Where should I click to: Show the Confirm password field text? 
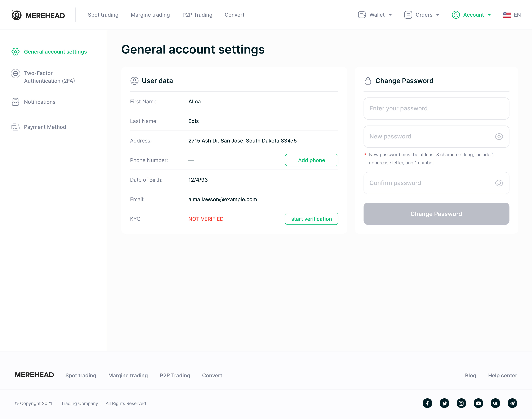499,183
